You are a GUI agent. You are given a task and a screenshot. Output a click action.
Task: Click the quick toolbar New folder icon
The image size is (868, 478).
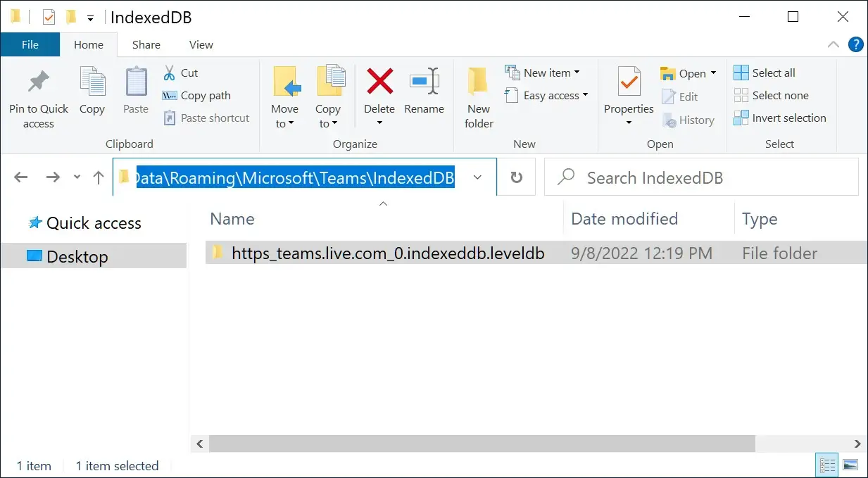pos(71,17)
